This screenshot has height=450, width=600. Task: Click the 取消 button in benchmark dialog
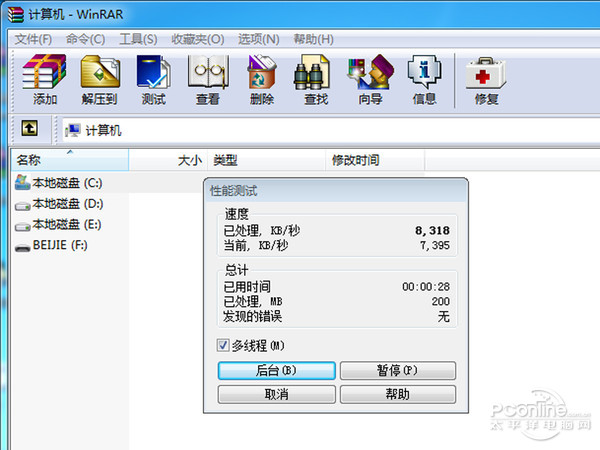(x=277, y=394)
